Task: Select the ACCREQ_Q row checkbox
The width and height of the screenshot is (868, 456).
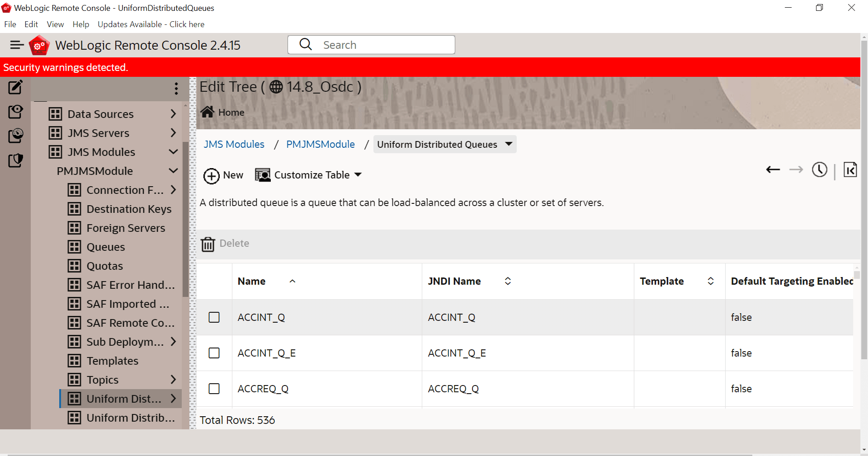Action: 214,389
